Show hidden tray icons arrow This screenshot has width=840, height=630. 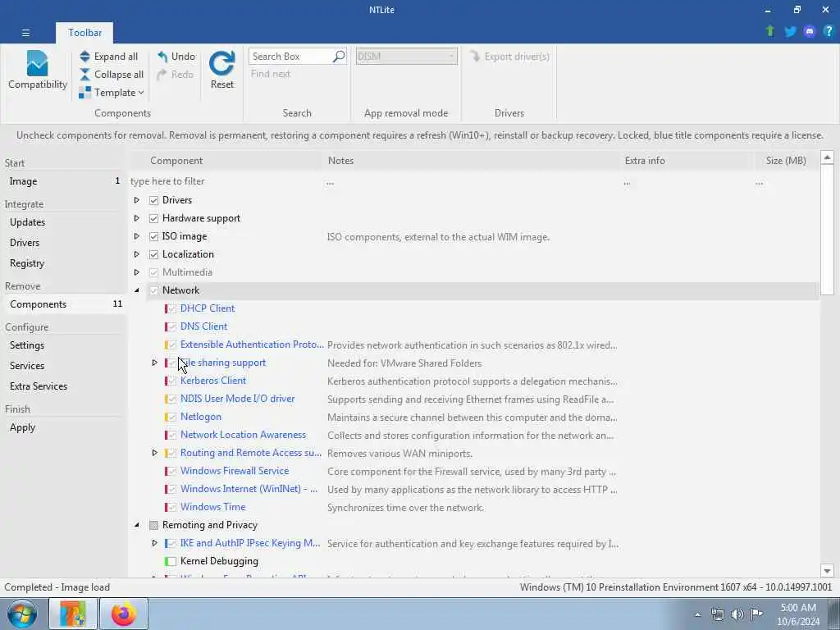click(697, 614)
